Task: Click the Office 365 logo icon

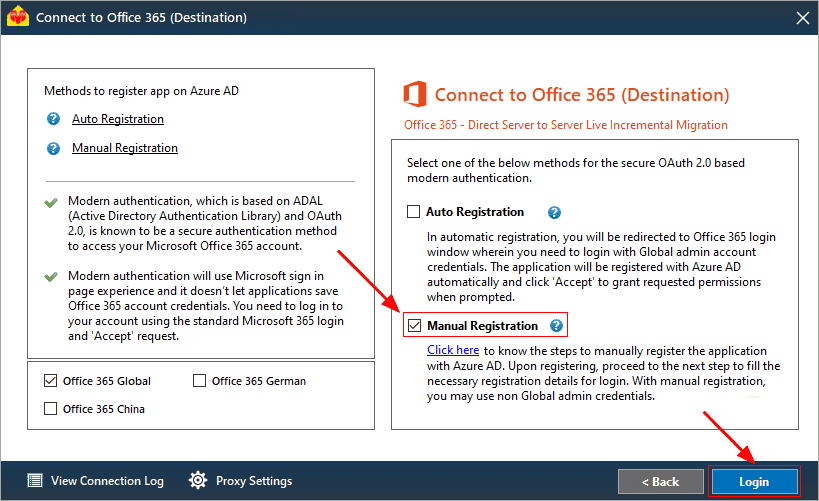Action: (415, 95)
